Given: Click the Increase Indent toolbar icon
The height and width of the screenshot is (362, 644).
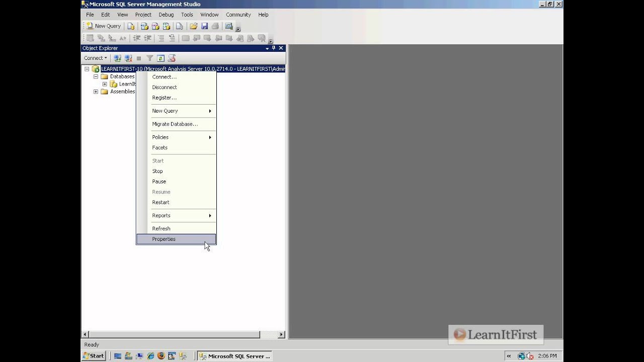Looking at the screenshot, I should 147,38.
